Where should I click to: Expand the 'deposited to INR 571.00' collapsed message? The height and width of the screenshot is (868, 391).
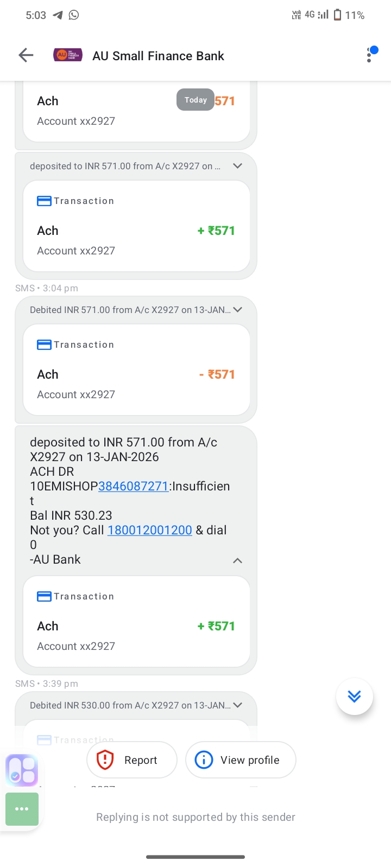[x=237, y=166]
